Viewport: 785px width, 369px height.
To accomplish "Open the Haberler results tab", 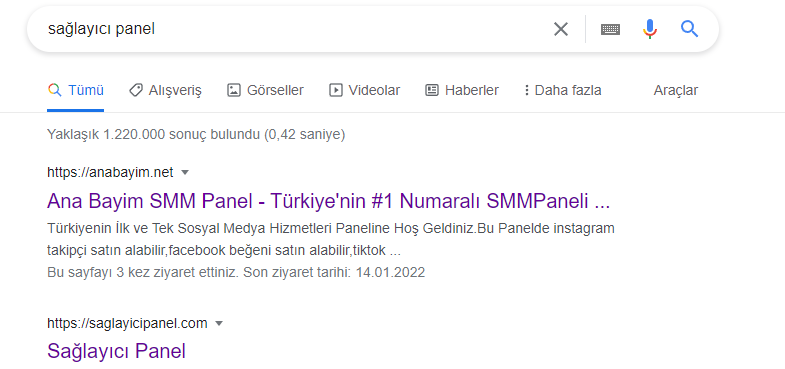I will (462, 90).
